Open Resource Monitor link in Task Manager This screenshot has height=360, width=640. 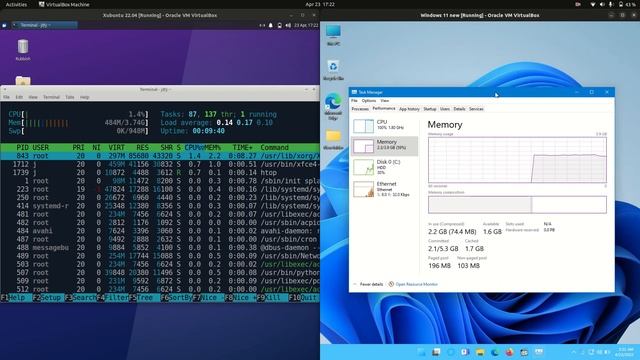pyautogui.click(x=416, y=284)
